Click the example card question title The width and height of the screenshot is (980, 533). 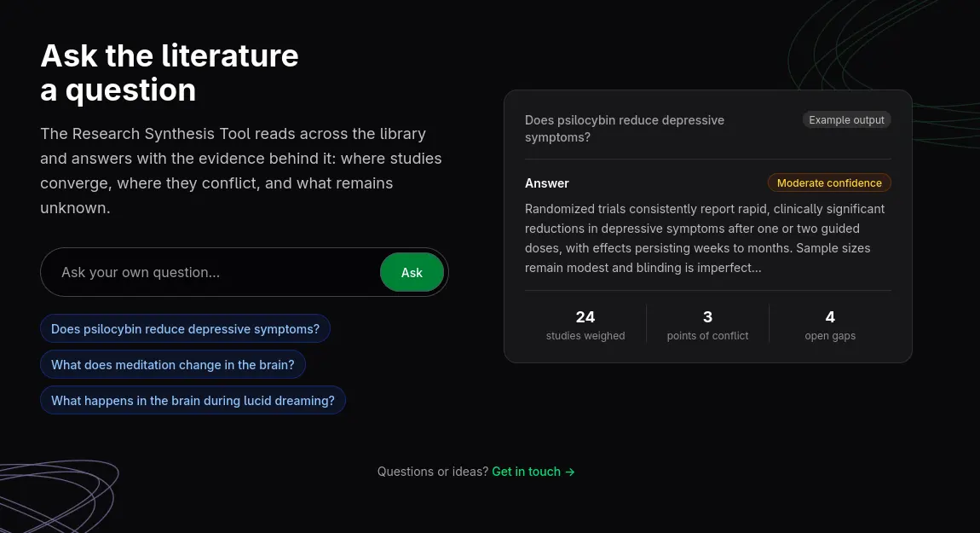pos(625,128)
